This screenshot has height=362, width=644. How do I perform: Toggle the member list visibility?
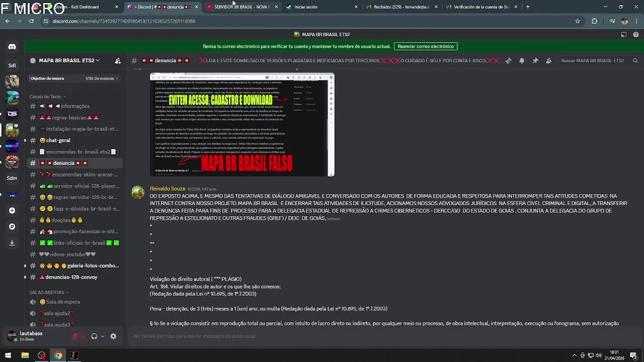tap(548, 60)
